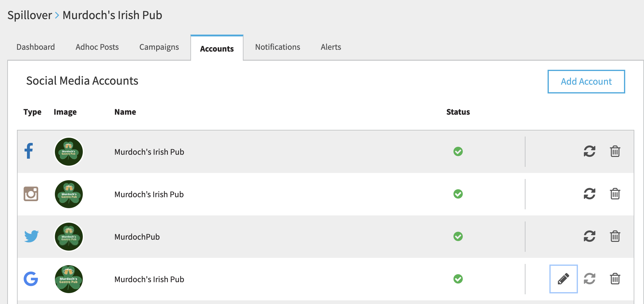Click the MurdochPub row green status checkmark

click(x=458, y=236)
